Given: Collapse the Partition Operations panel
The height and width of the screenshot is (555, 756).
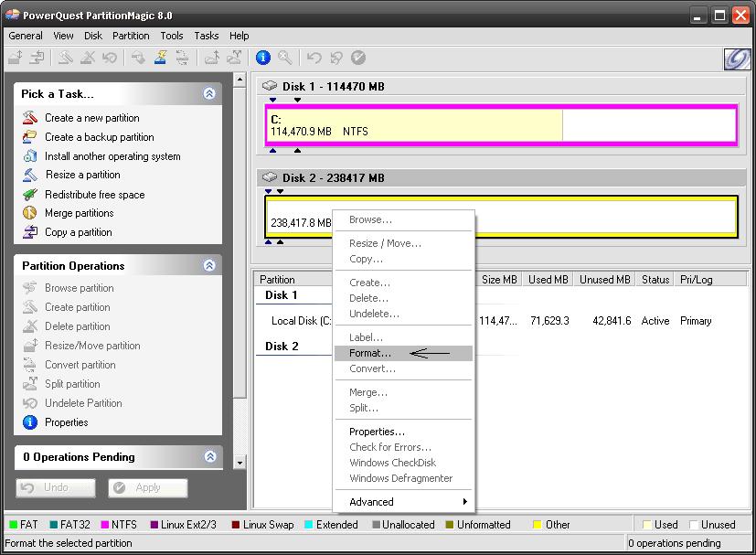Looking at the screenshot, I should click(209, 265).
